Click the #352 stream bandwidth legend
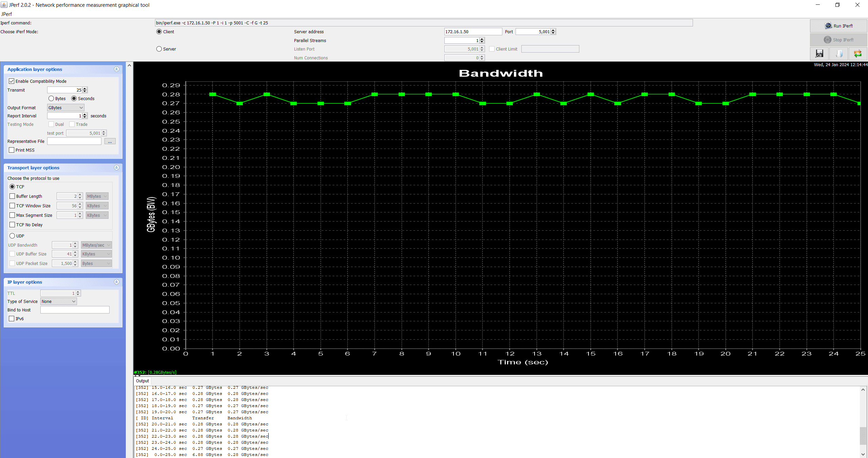This screenshot has width=868, height=458. (x=155, y=372)
